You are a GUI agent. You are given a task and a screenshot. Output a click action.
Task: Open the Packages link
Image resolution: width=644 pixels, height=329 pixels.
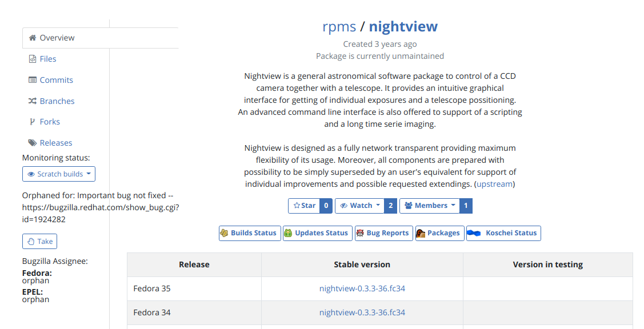tap(440, 233)
